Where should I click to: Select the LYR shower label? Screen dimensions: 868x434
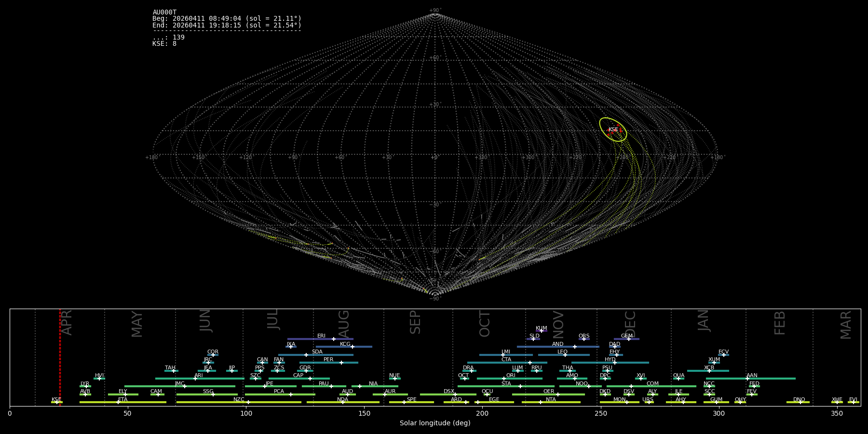pos(85,384)
